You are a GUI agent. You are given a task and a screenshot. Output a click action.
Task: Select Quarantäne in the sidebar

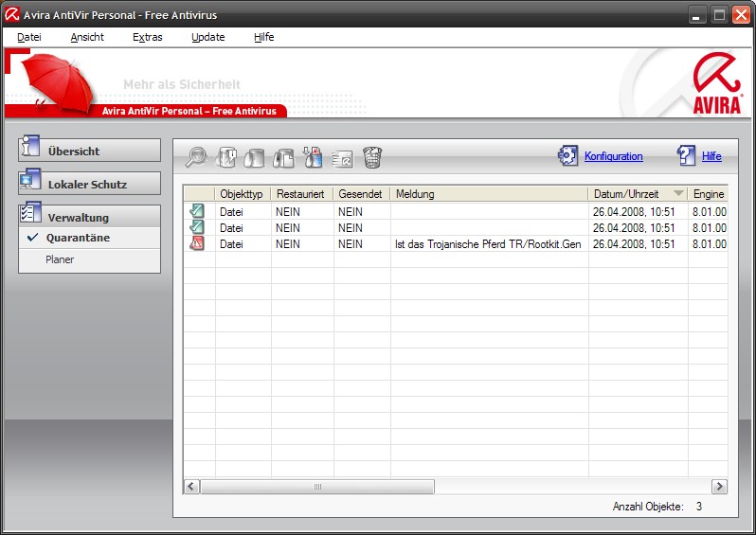(x=90, y=238)
